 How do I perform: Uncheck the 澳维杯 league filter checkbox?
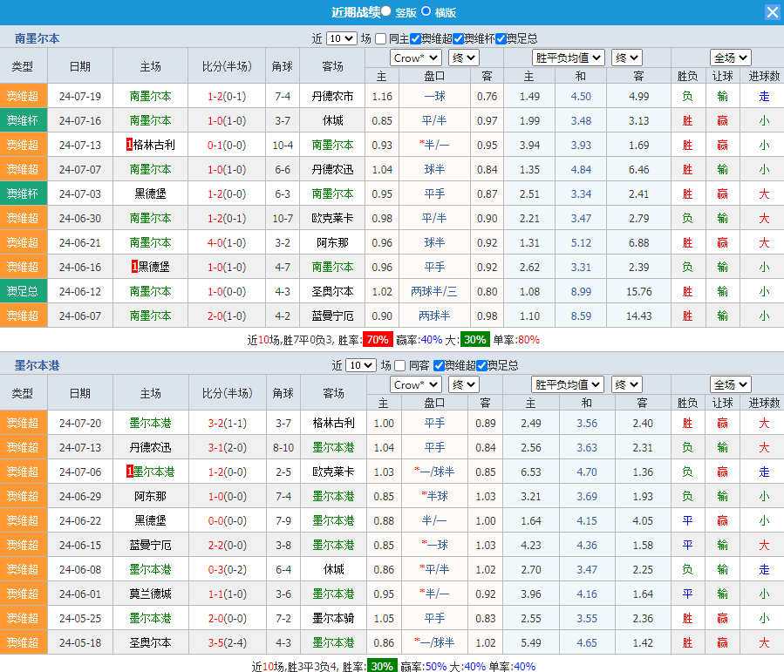(459, 38)
